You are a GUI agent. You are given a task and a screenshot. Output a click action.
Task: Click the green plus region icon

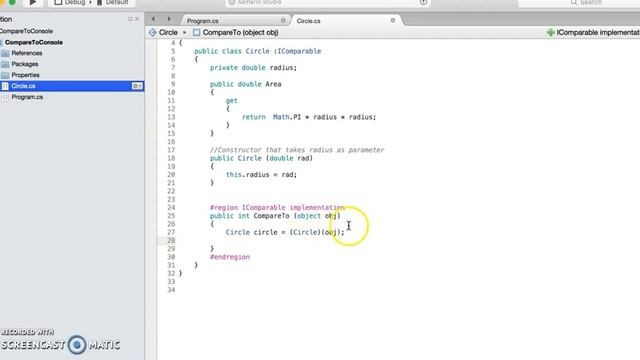pyautogui.click(x=551, y=32)
